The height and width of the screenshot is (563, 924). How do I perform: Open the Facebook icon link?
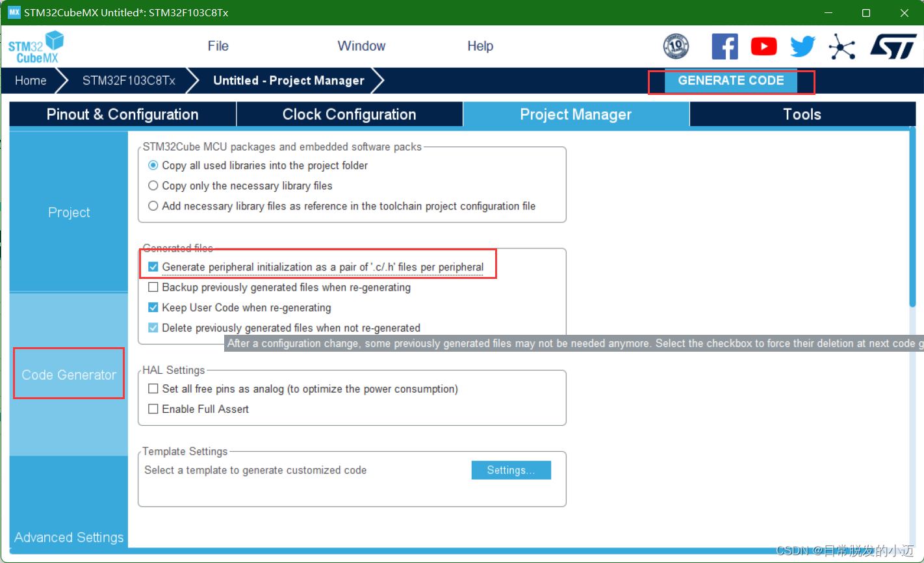tap(725, 47)
